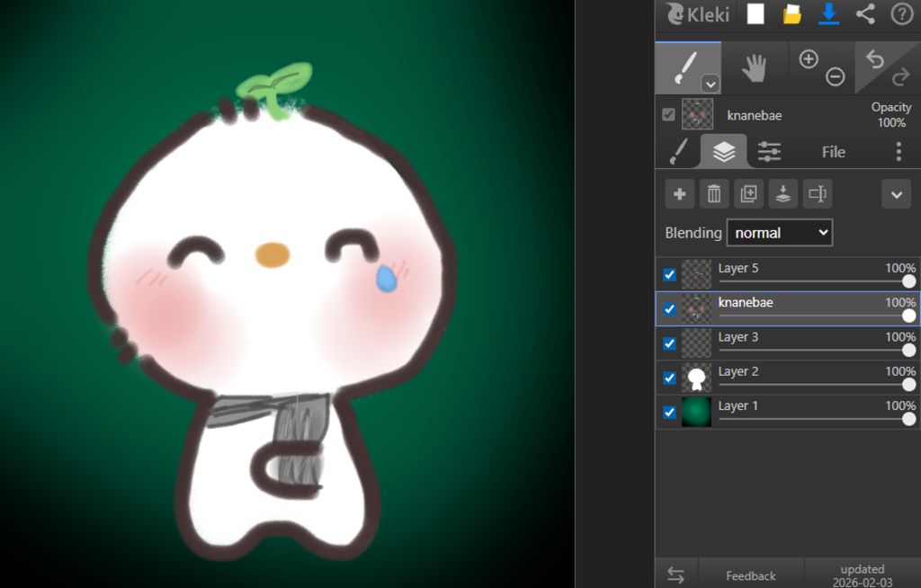
Task: Toggle visibility of Layer 5
Action: pyautogui.click(x=669, y=274)
